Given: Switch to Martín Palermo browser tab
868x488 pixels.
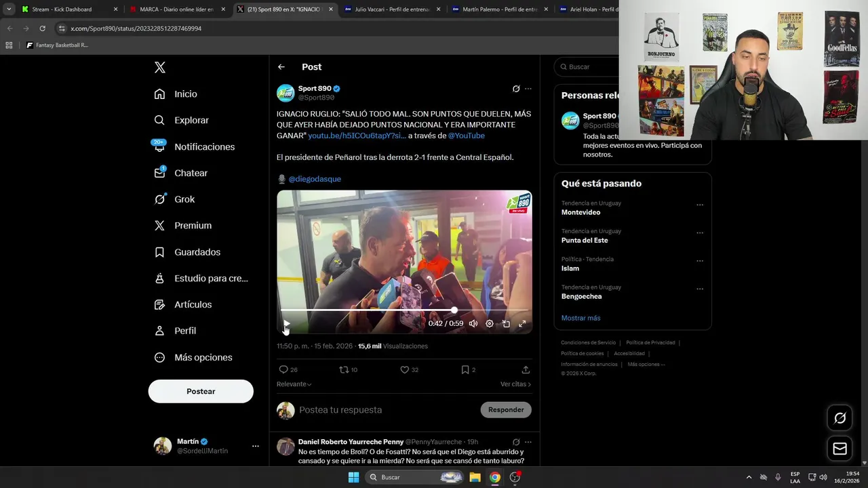Looking at the screenshot, I should point(500,9).
